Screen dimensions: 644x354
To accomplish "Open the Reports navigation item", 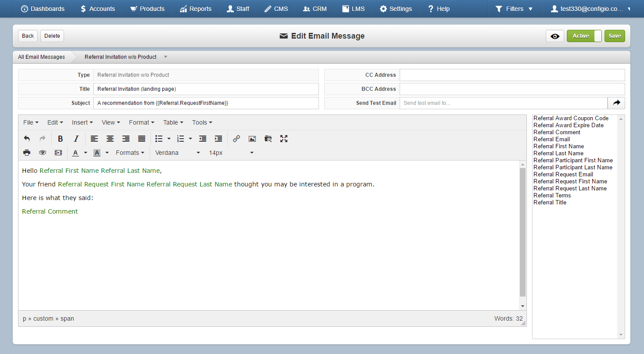I will tap(196, 9).
